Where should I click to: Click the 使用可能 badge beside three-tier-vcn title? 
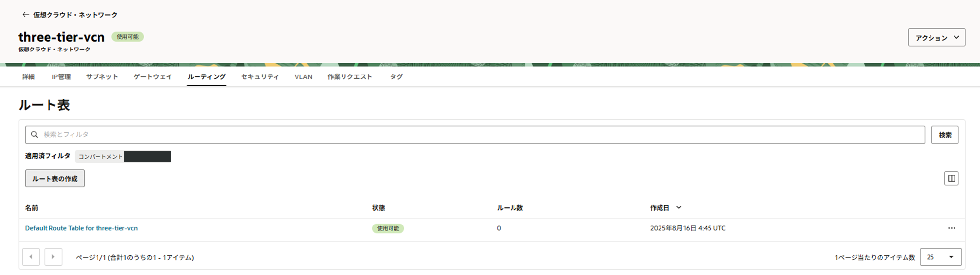click(127, 37)
